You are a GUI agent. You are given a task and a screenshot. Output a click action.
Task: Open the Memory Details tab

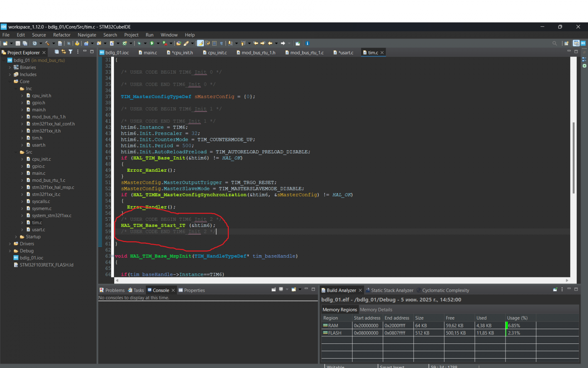[376, 310]
